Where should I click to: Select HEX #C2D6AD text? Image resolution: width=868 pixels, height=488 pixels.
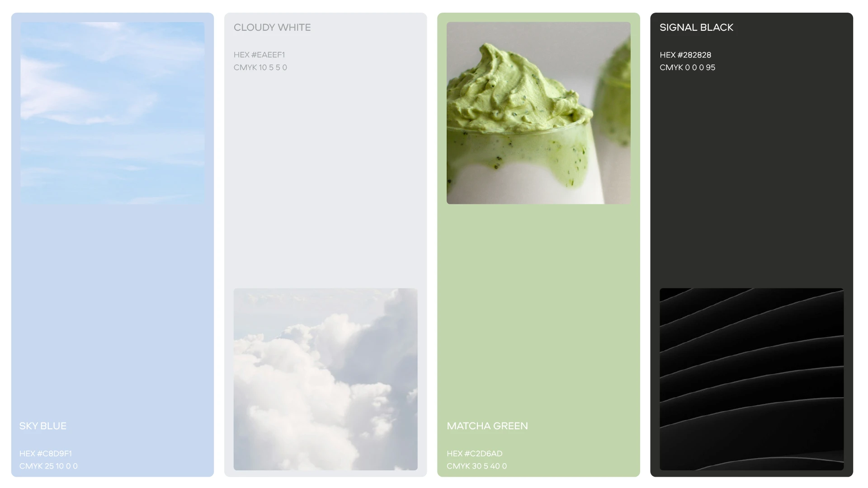tap(475, 454)
